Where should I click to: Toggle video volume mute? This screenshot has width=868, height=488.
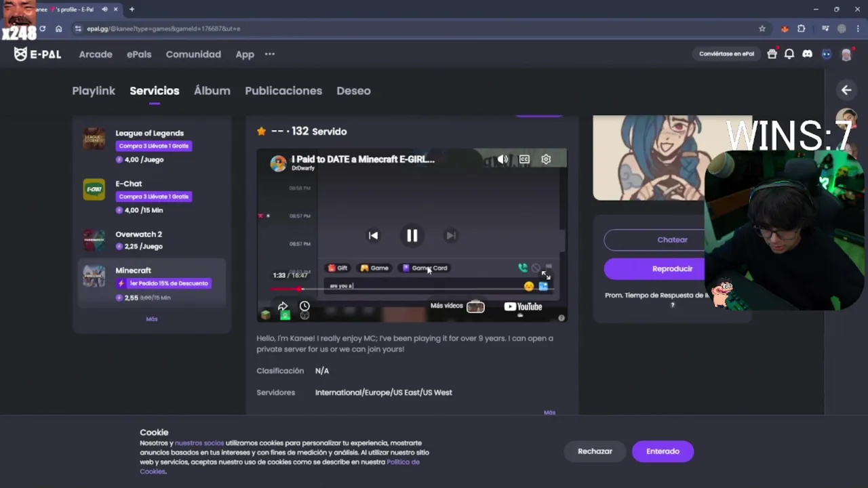[x=502, y=159]
